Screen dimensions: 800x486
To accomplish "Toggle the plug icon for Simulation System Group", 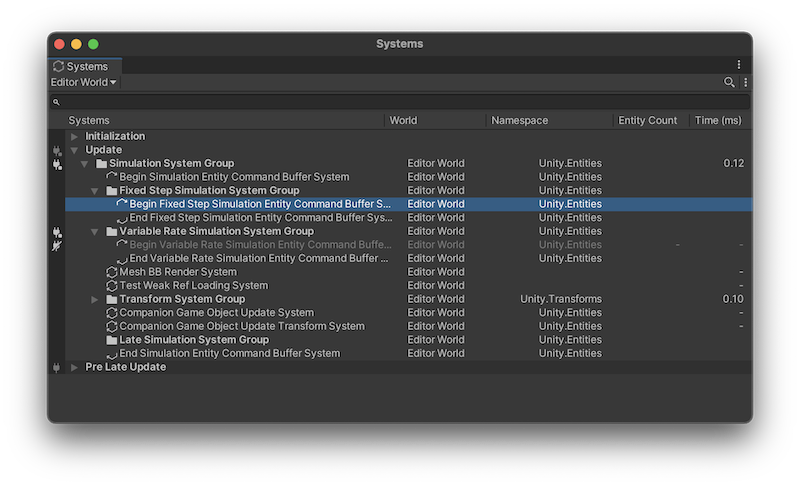I will 57,164.
